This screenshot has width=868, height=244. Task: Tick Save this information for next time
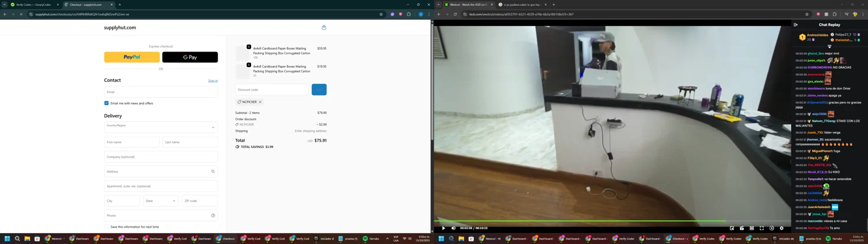pos(106,227)
